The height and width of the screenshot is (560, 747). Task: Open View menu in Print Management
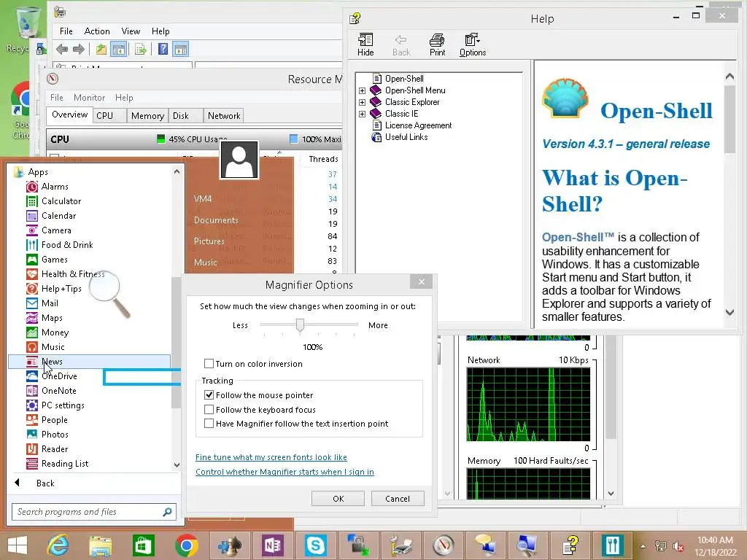131,31
